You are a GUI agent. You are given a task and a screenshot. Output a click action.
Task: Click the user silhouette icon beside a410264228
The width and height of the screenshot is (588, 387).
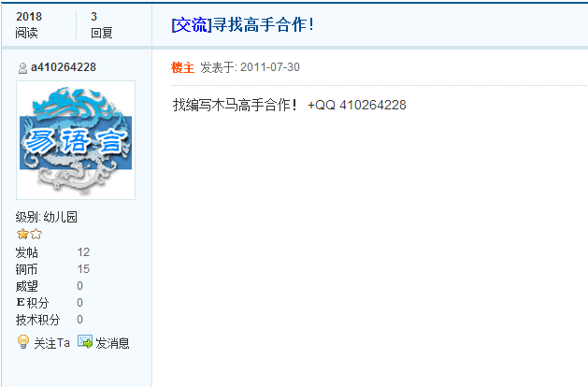click(x=22, y=68)
